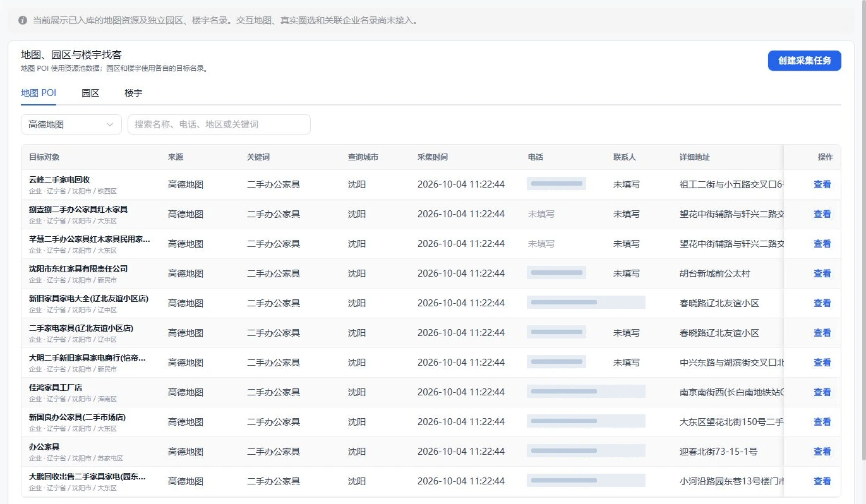Click the info icon in the notice banner
Image resolution: width=866 pixels, height=504 pixels.
coord(23,20)
